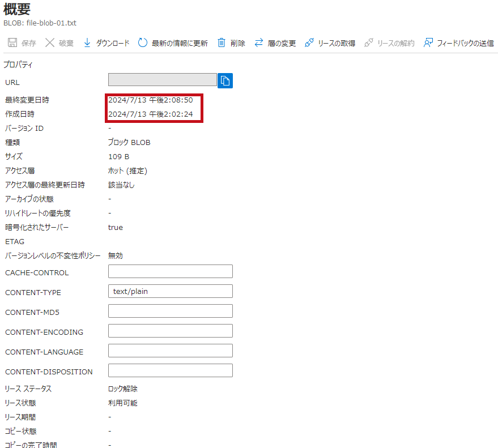Click the lease state value 利用可能

(122, 403)
